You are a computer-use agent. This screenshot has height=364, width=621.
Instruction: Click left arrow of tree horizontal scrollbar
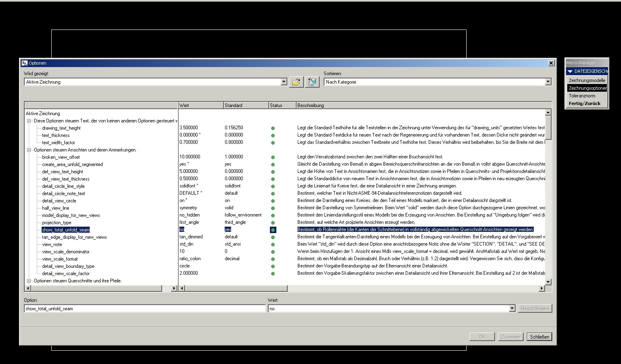pyautogui.click(x=28, y=288)
